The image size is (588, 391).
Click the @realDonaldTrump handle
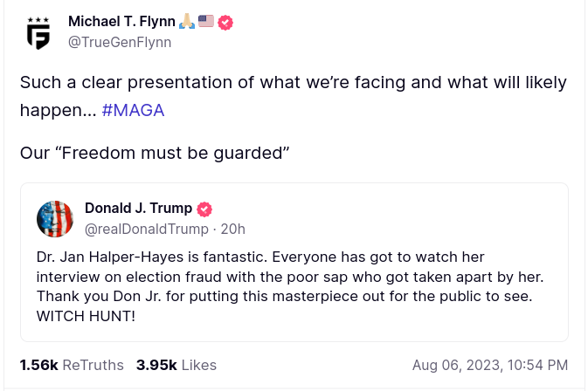[x=146, y=229]
